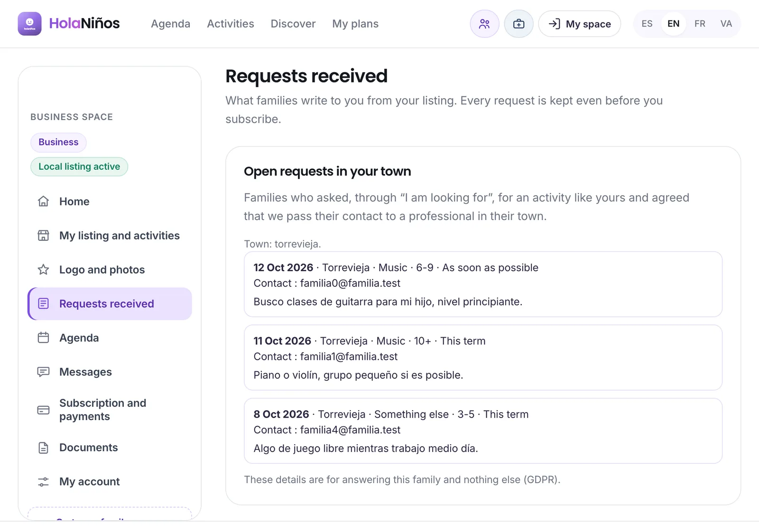
Task: Click the file icon beside Documents
Action: coord(43,448)
